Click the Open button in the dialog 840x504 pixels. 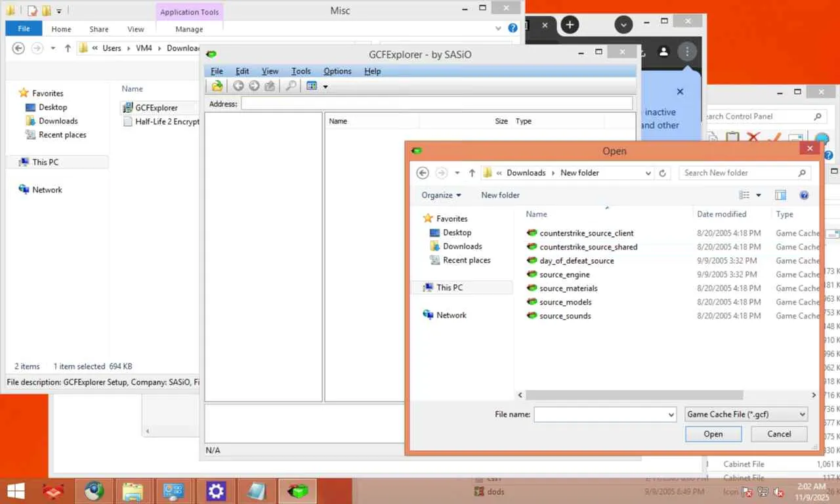(713, 434)
